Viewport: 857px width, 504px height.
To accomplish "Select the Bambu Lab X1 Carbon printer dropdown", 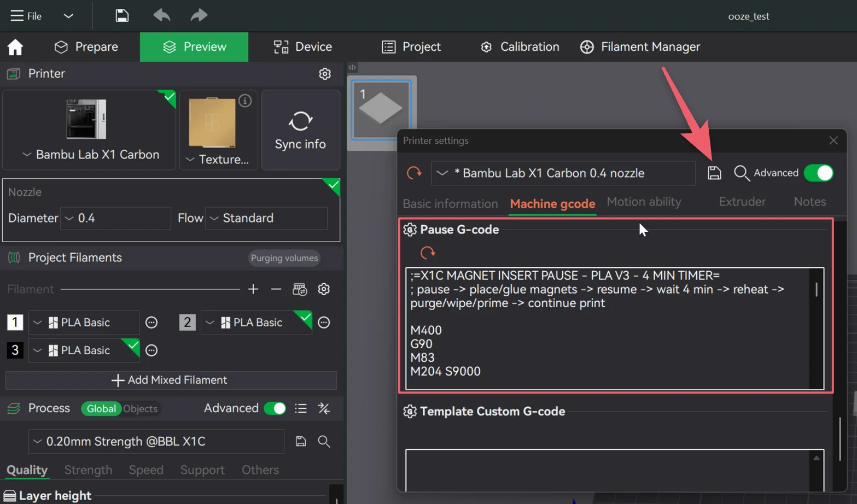I will coord(89,130).
